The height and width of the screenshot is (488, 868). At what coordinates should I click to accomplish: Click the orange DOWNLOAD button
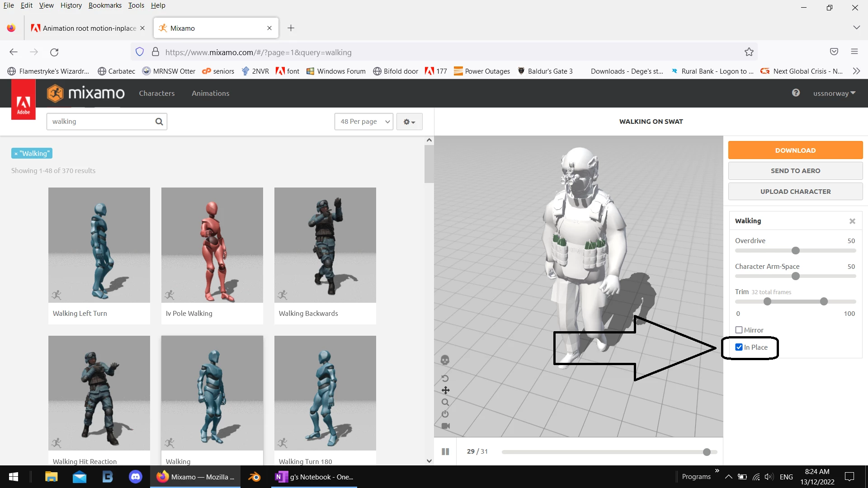795,150
